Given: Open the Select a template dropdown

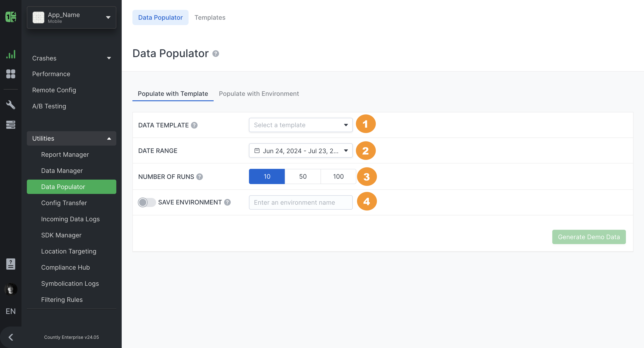Looking at the screenshot, I should (x=301, y=125).
